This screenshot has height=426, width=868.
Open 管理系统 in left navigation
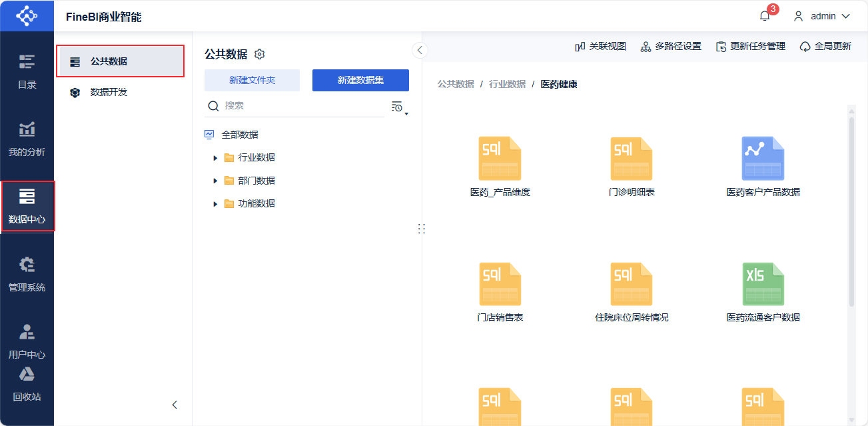(27, 273)
